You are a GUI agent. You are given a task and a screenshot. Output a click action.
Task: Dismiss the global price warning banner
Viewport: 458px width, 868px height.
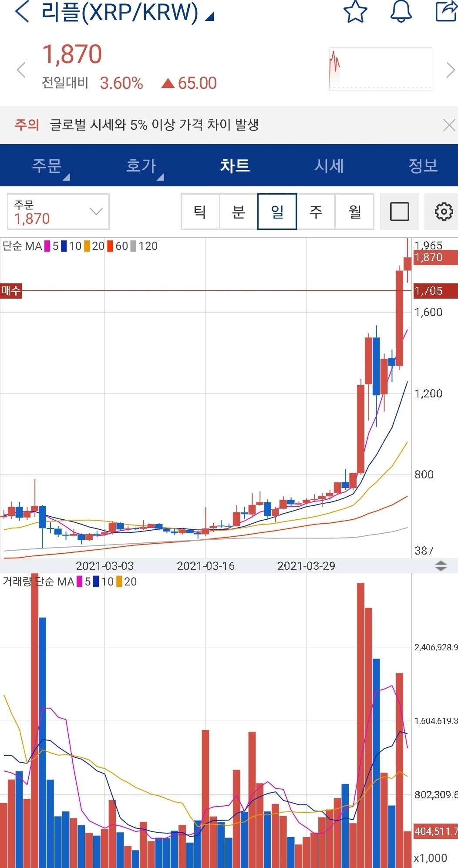tap(448, 125)
